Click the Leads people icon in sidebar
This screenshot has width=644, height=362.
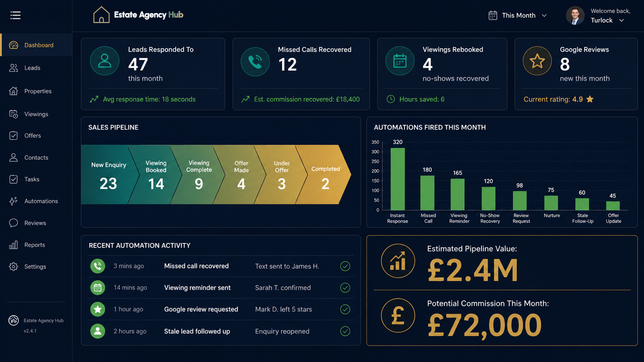13,68
